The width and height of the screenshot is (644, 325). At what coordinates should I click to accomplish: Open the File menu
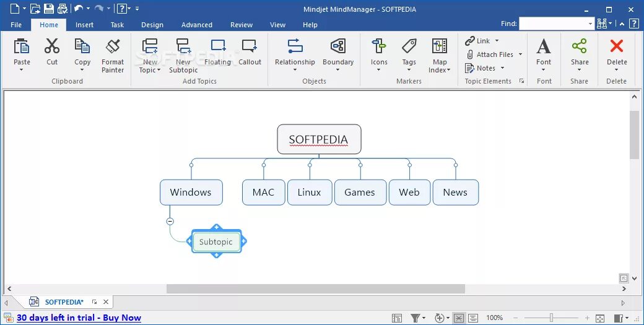pos(16,25)
